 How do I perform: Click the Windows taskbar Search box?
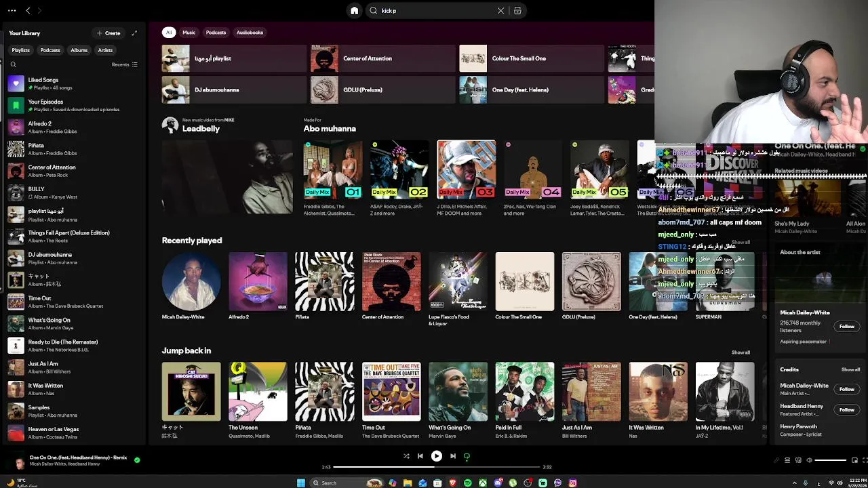coord(348,483)
